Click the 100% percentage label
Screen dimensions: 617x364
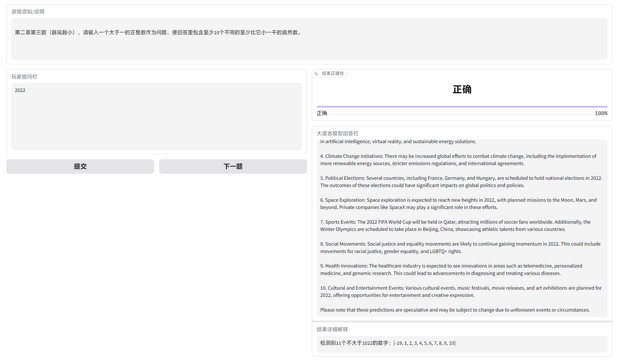point(602,113)
